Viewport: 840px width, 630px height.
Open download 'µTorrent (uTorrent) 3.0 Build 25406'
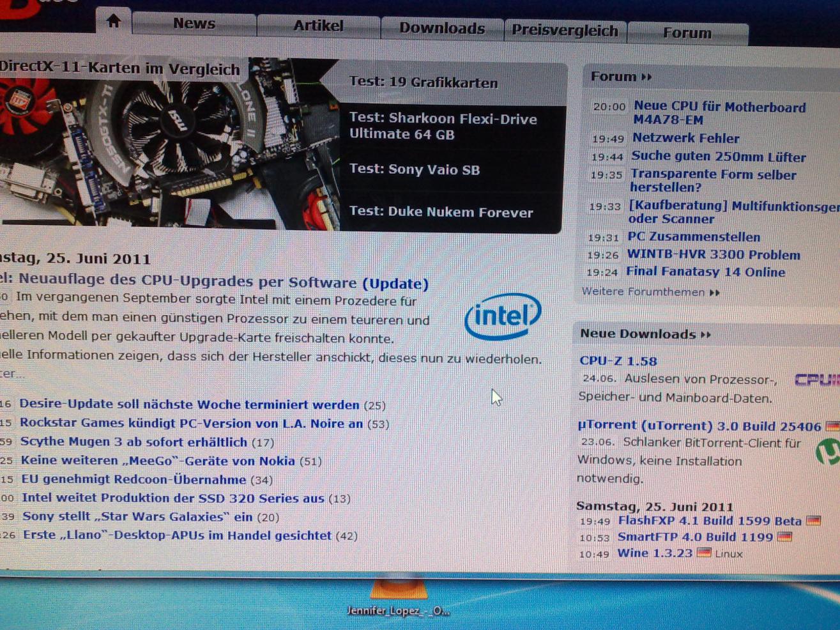[x=699, y=426]
